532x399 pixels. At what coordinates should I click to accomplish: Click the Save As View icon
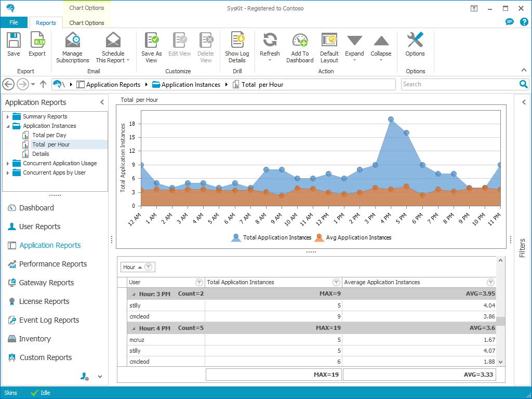point(151,41)
